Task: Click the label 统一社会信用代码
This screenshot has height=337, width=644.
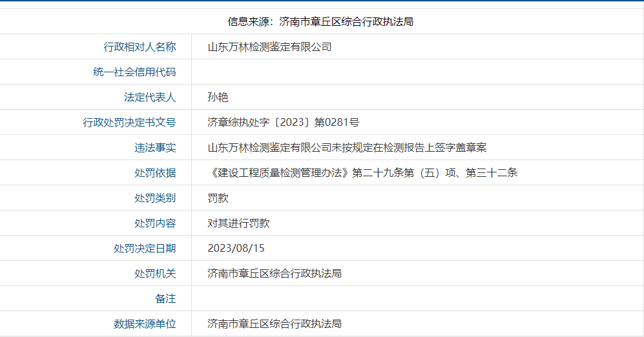Action: tap(135, 72)
